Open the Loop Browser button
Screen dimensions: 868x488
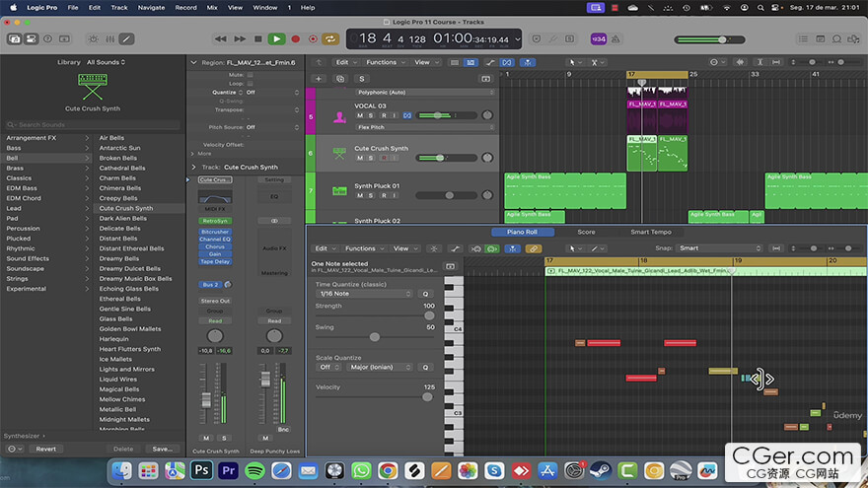[x=837, y=38]
